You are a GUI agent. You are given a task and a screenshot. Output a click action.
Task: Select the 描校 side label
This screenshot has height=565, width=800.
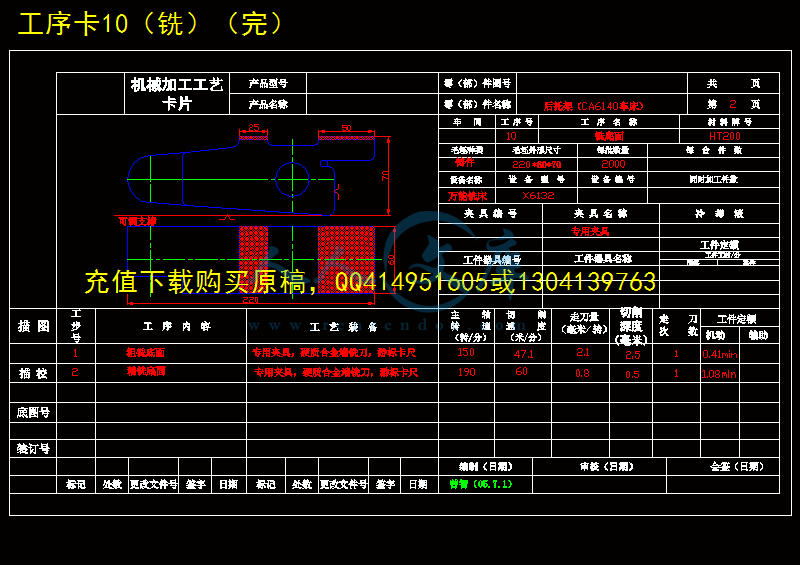33,374
